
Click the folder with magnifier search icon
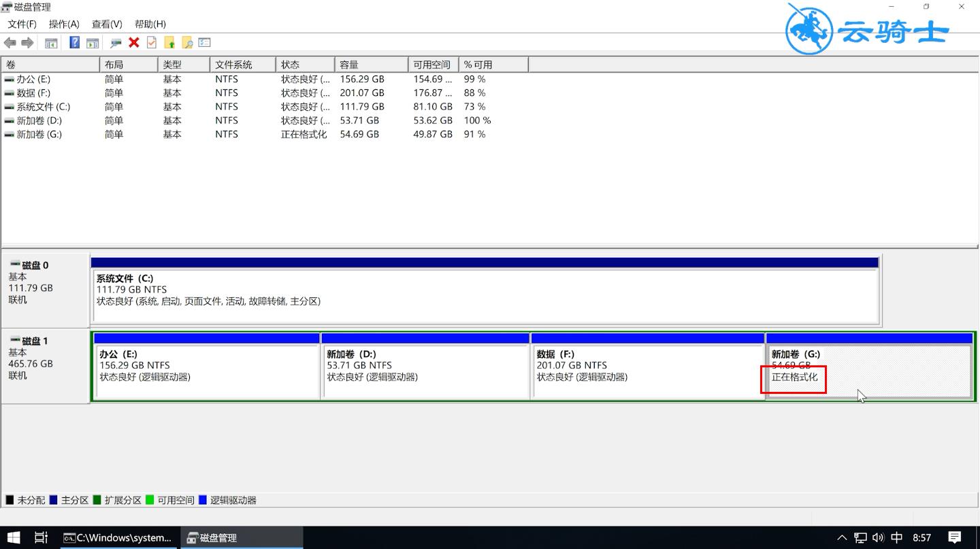pyautogui.click(x=187, y=43)
